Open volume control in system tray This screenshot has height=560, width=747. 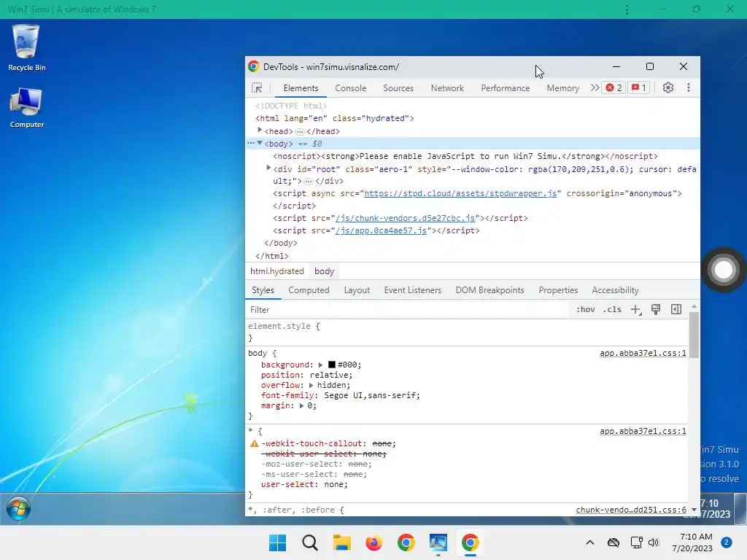(654, 542)
